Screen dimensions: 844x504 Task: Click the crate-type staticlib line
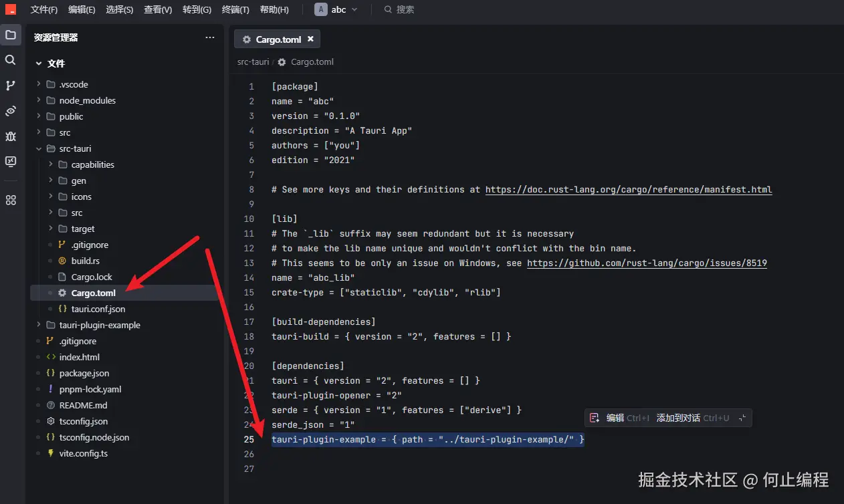pos(386,292)
